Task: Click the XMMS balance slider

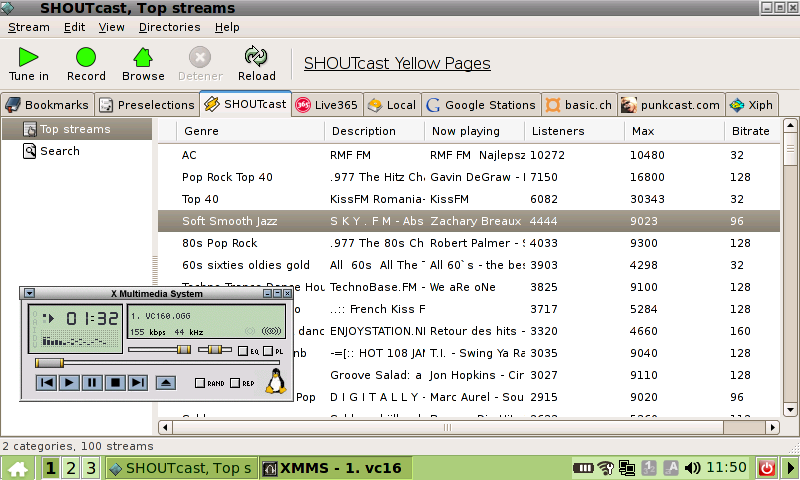Action: 215,349
